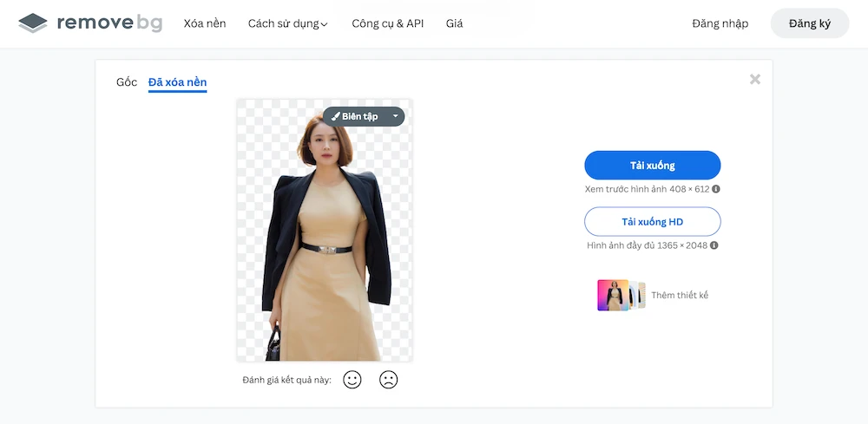Click the Biên tập edit button
Screen dimensions: 868x424
pyautogui.click(x=355, y=117)
